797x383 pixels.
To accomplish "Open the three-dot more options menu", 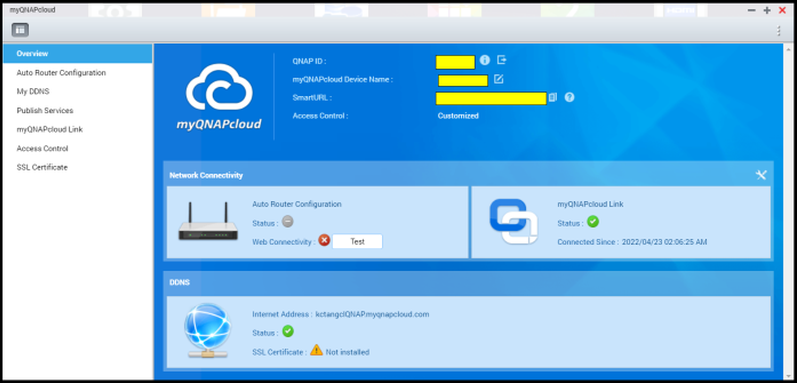I will (778, 31).
